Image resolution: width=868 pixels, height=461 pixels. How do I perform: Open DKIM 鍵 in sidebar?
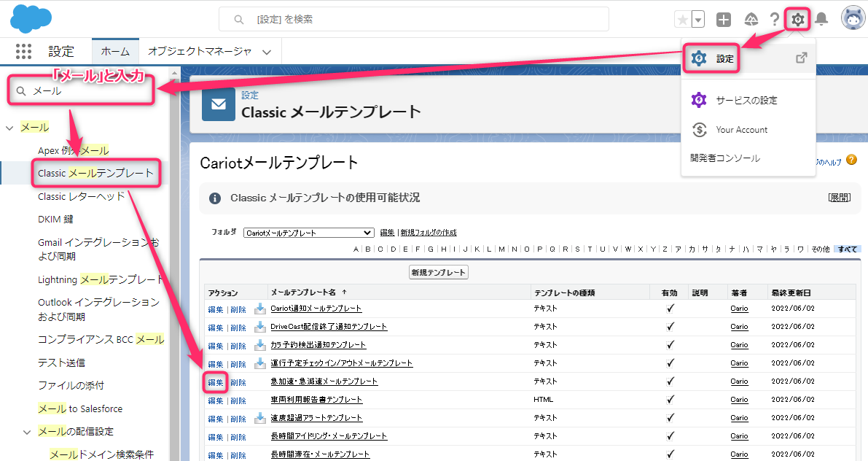[x=55, y=220]
